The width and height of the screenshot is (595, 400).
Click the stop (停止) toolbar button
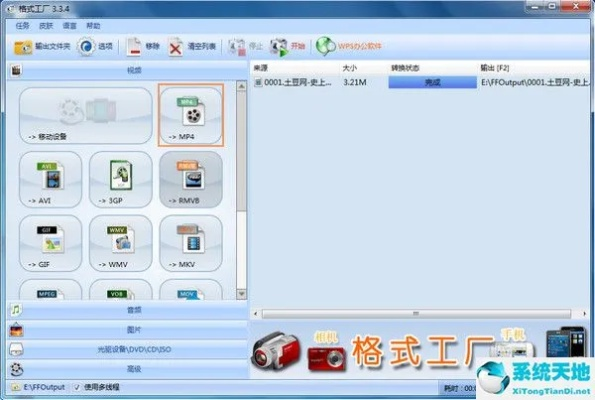tap(245, 47)
